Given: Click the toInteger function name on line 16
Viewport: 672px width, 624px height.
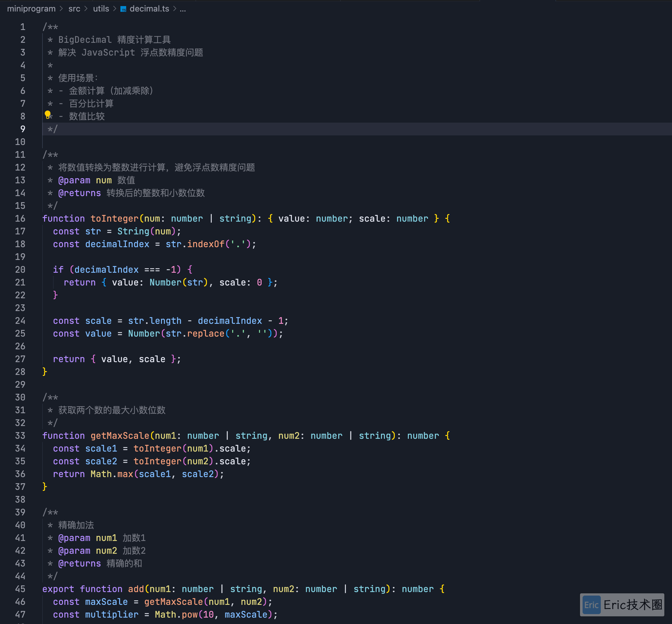Looking at the screenshot, I should pyautogui.click(x=114, y=218).
